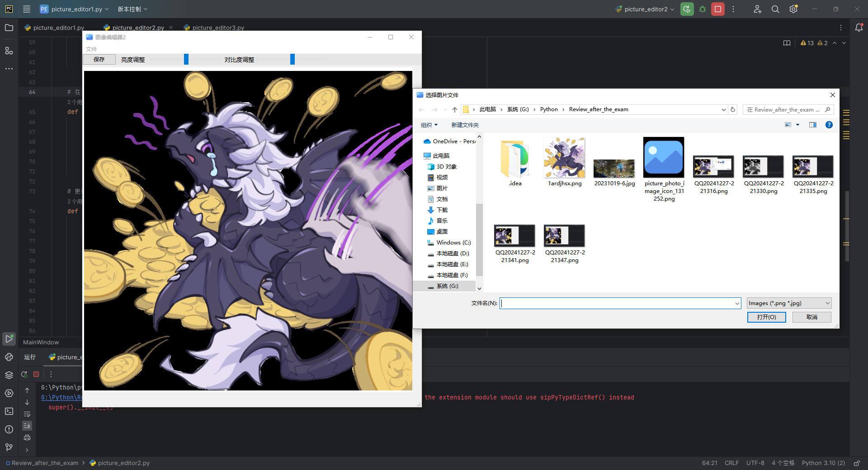This screenshot has width=868, height=470.
Task: Switch to picture_editor2.py editor tab
Action: click(138, 28)
